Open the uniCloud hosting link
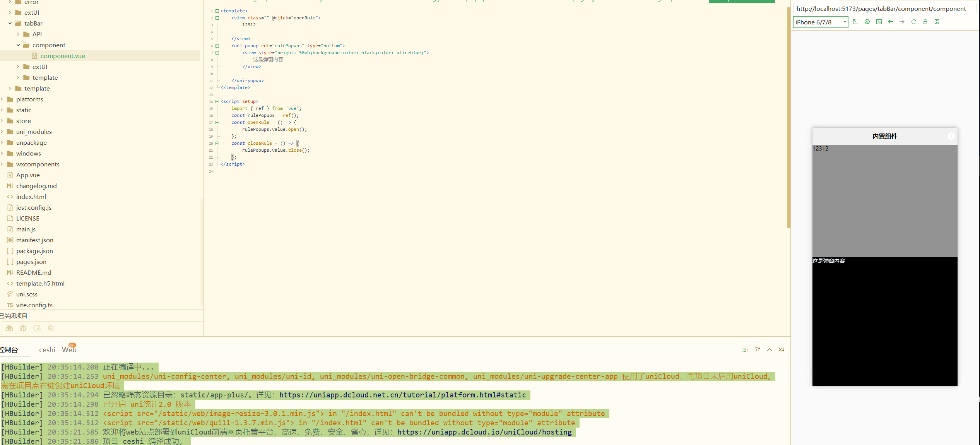This screenshot has width=980, height=445. coord(484,432)
